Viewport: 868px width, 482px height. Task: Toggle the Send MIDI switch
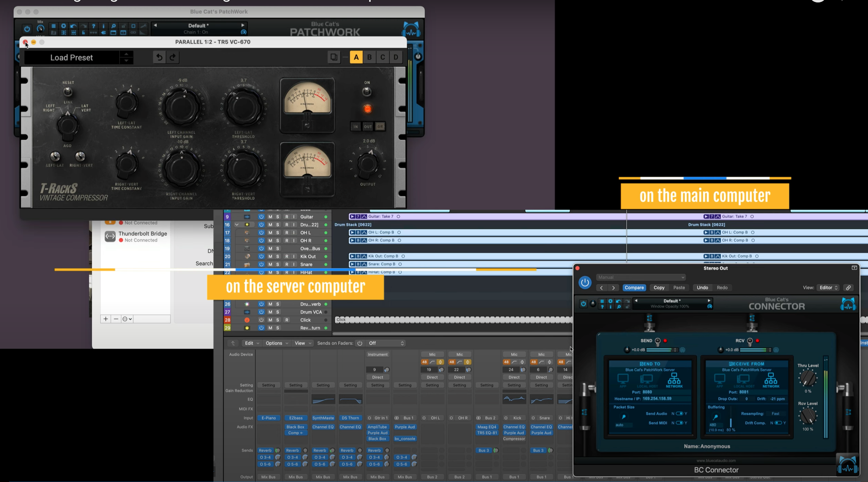pos(679,423)
